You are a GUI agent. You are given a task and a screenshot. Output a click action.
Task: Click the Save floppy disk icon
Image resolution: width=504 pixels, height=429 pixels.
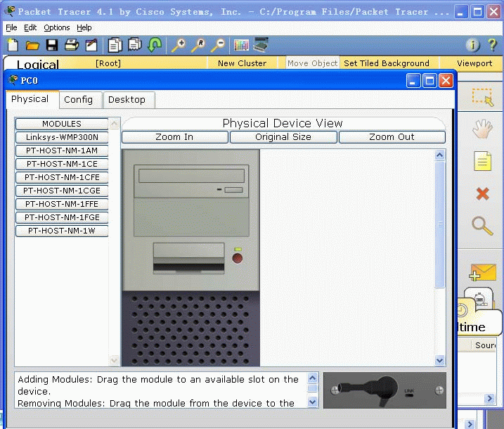click(x=52, y=45)
